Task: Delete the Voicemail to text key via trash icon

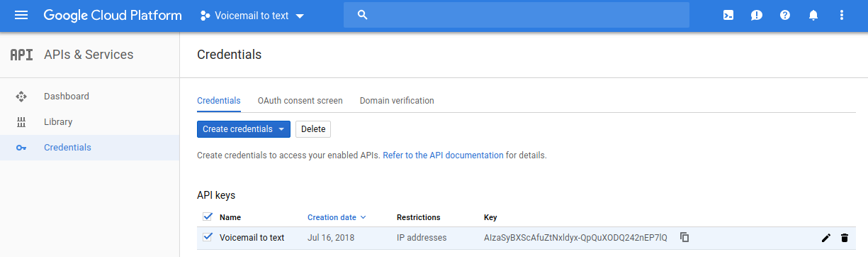Action: (x=844, y=238)
